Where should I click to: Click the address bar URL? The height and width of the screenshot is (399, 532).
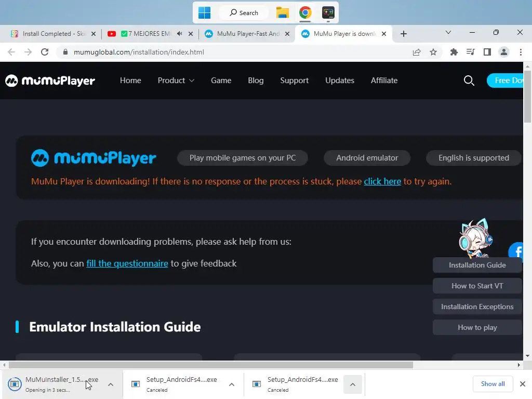point(139,52)
